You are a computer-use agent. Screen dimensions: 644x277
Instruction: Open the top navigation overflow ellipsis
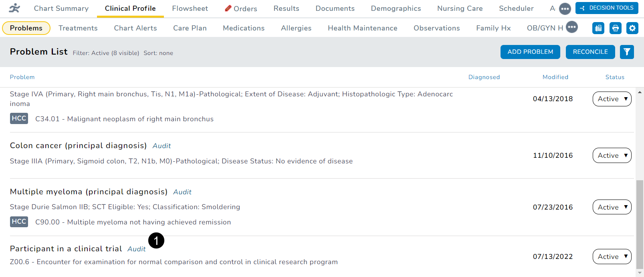(x=565, y=8)
